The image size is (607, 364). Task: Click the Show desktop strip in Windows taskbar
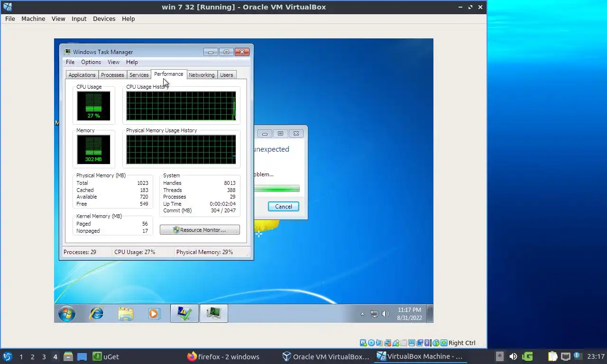[430, 313]
